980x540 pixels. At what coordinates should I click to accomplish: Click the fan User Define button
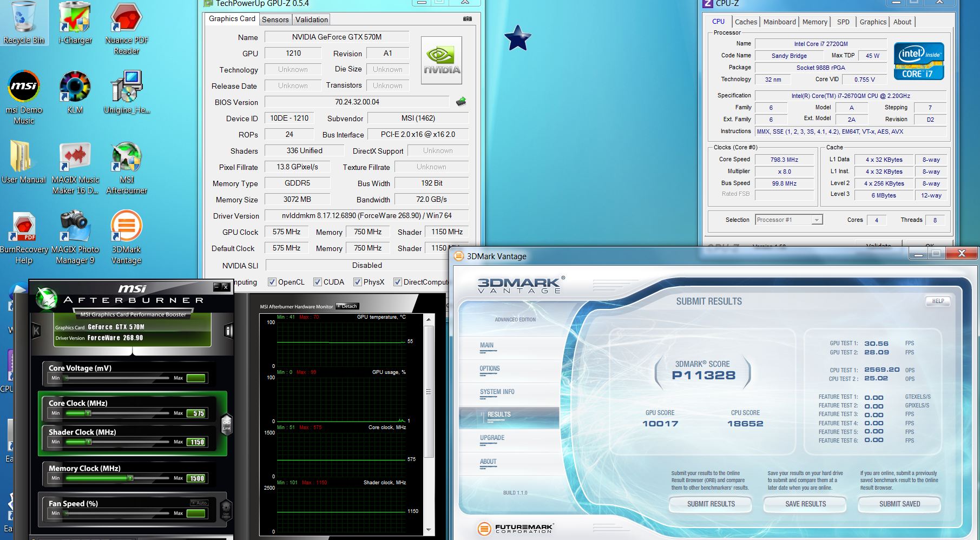coord(226,510)
